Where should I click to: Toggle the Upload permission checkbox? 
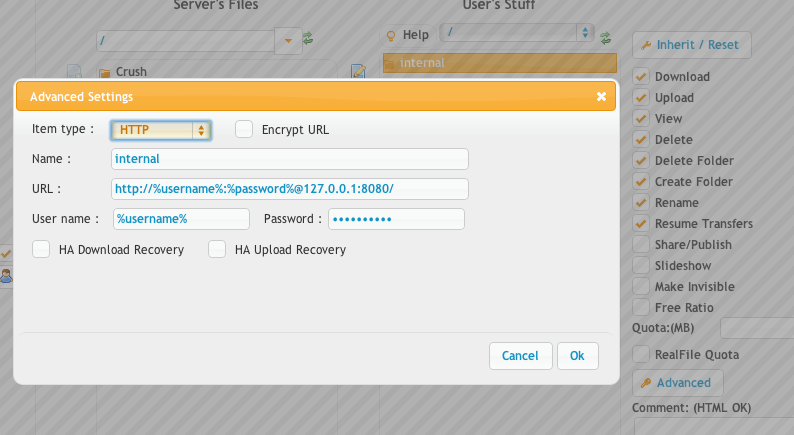click(x=641, y=97)
